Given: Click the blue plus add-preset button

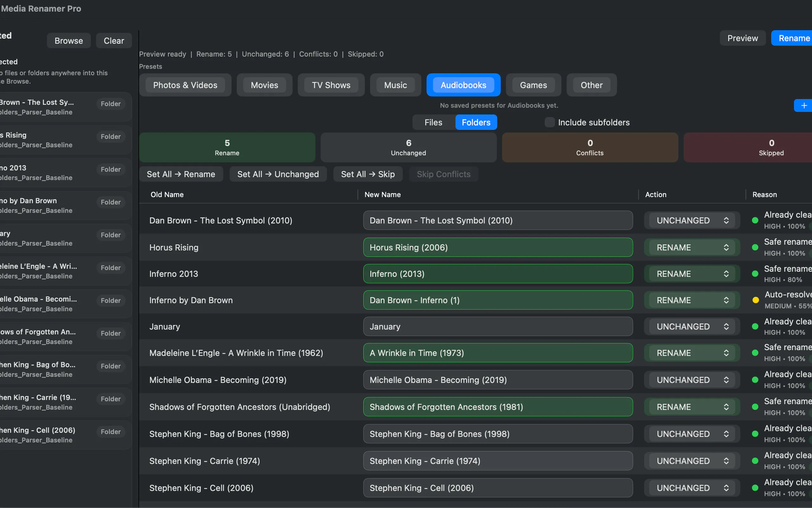Looking at the screenshot, I should click(x=803, y=105).
